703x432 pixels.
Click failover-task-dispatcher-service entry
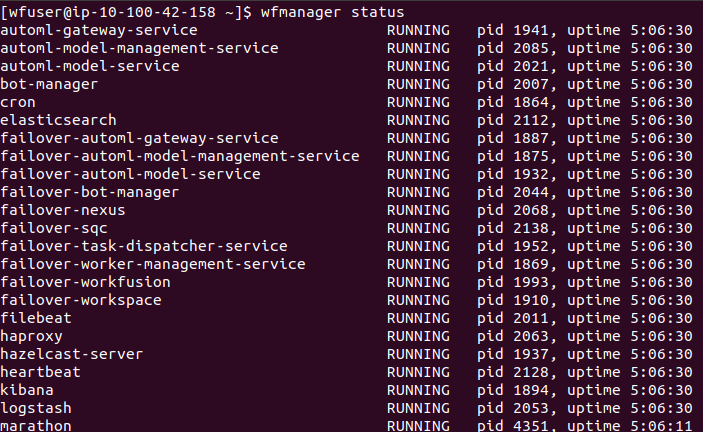pos(144,246)
